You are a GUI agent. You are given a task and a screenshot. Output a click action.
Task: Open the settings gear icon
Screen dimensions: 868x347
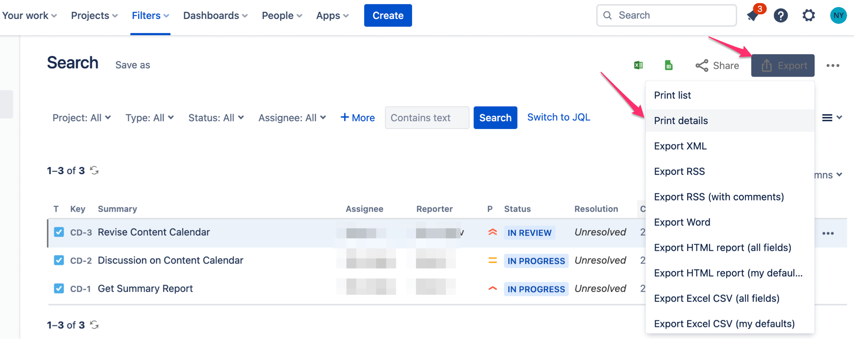(809, 15)
